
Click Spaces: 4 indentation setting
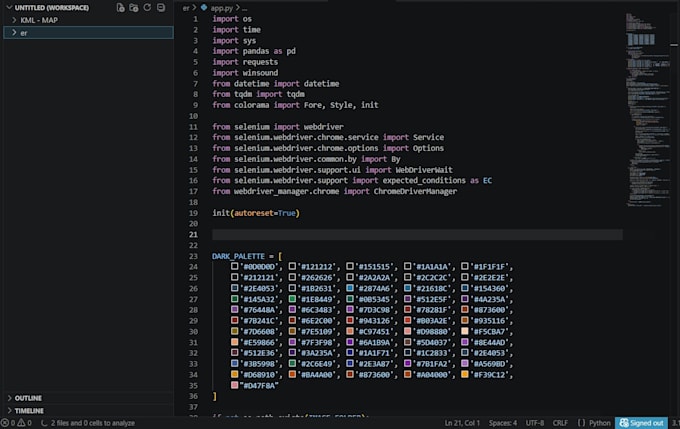503,422
